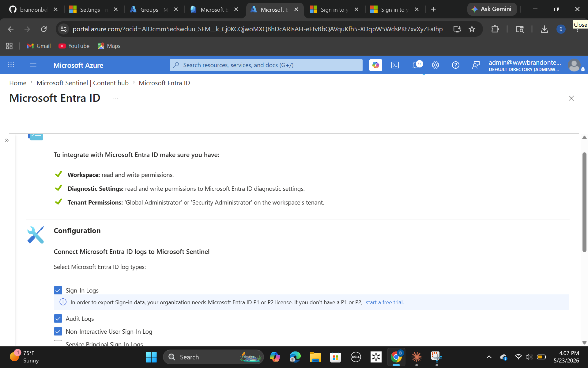This screenshot has width=588, height=368.
Task: Switch to the brandonbe GitHub tab
Action: point(33,10)
